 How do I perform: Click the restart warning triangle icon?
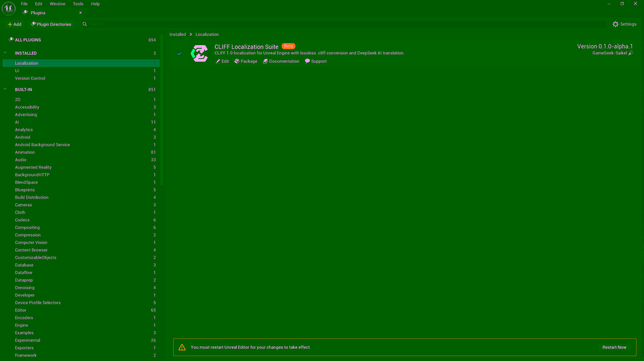click(182, 347)
